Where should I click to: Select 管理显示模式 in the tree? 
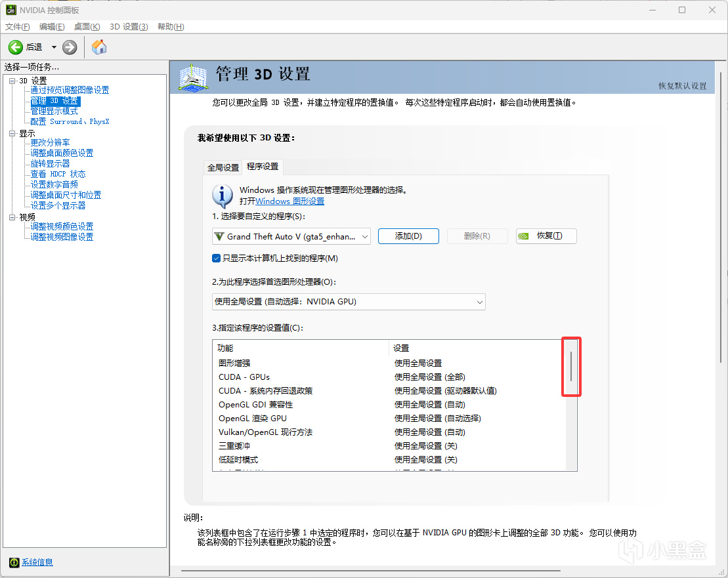(x=54, y=112)
